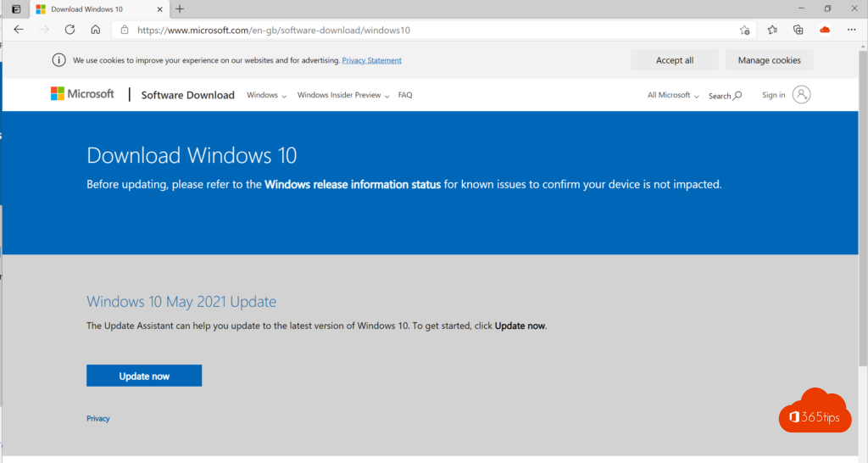This screenshot has height=463, width=868.
Task: Open the Privacy link below Update now
Action: coord(98,419)
